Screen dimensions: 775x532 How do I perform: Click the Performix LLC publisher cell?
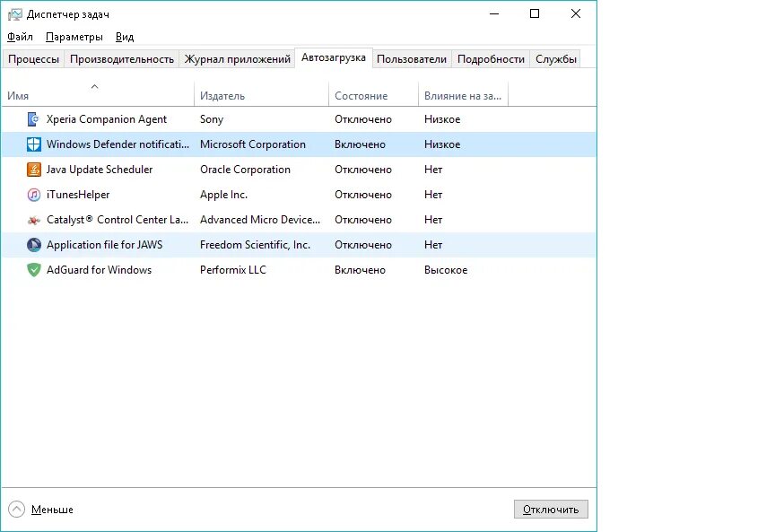point(233,270)
